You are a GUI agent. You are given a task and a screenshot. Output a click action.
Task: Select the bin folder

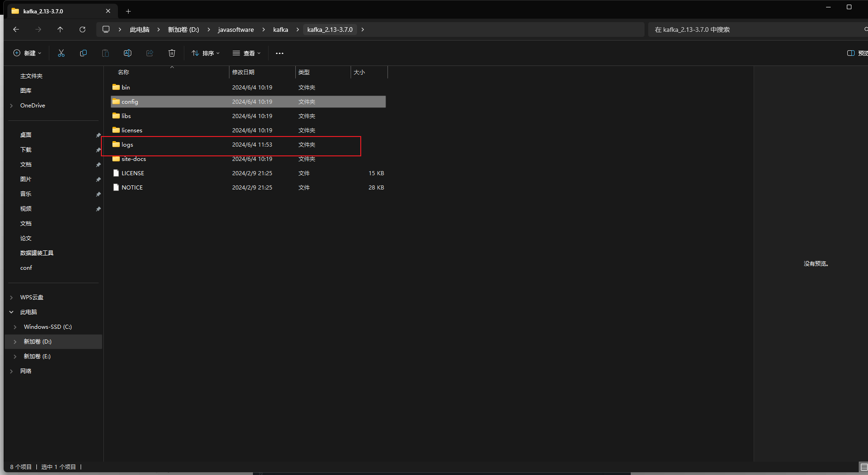coord(248,87)
